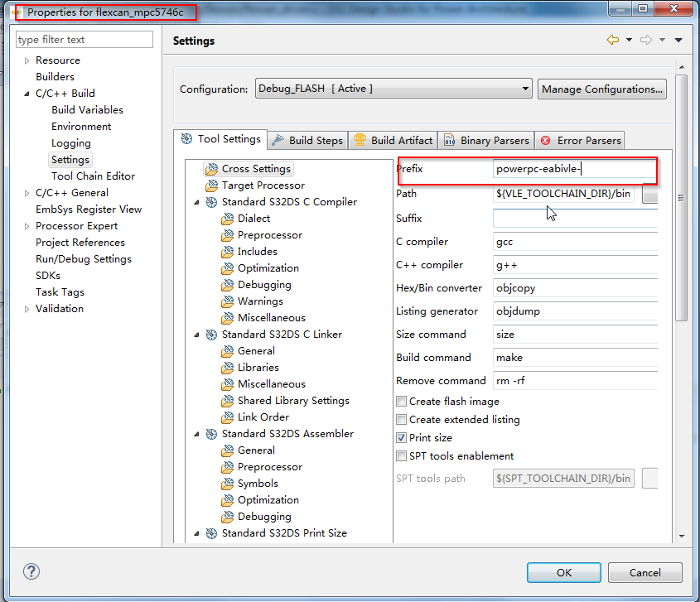Screen dimensions: 700x602
Task: Switch to the Build Steps tab
Action: click(x=307, y=141)
